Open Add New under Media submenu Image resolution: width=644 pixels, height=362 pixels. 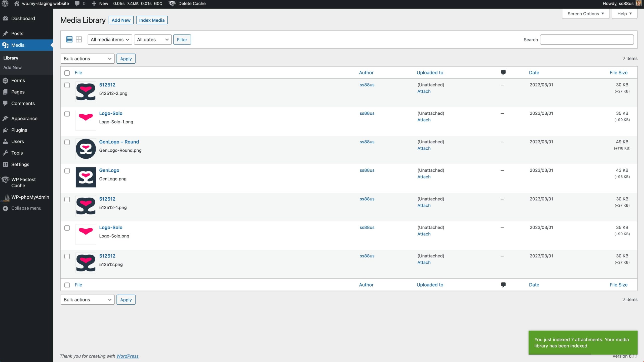pos(13,67)
